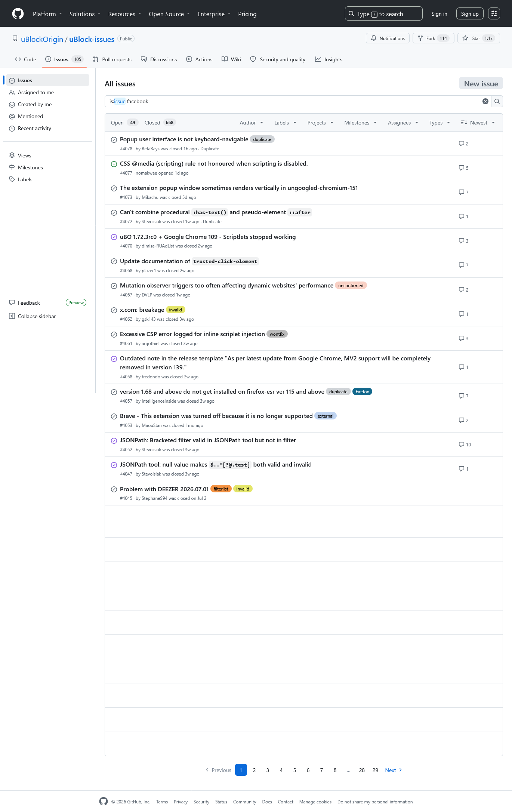Click the comments icon for x.com breakage issue
Viewport: 512px width, 812px height.
pyautogui.click(x=462, y=314)
